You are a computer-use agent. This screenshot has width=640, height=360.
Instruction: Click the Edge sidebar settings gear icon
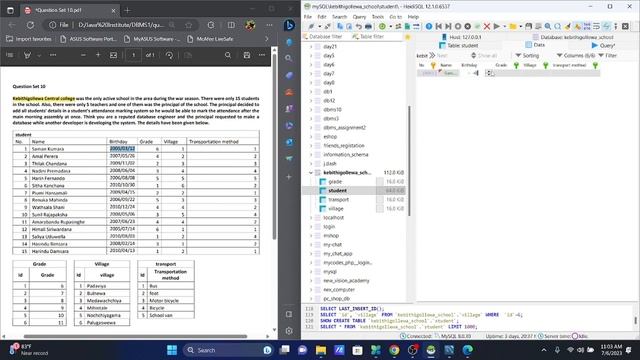coord(289,331)
